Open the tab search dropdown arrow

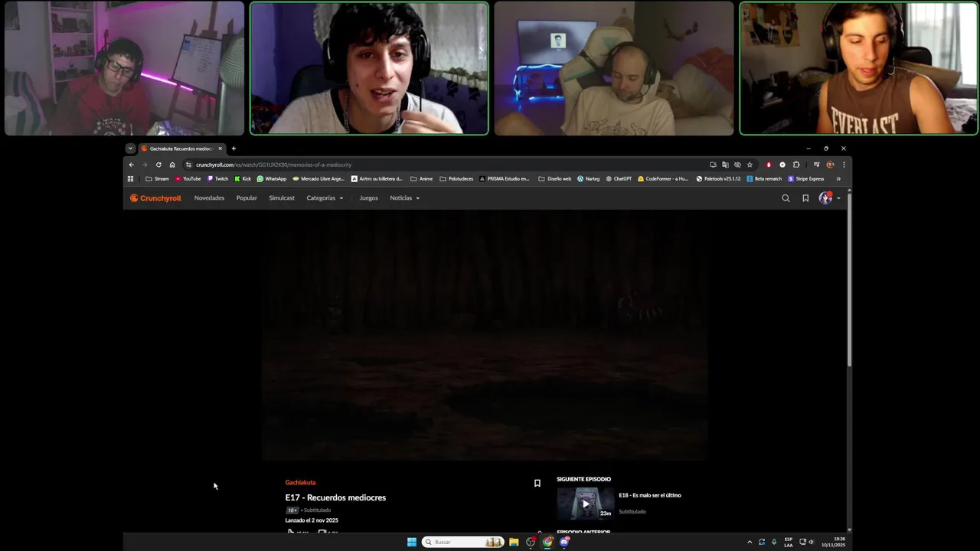click(x=130, y=148)
